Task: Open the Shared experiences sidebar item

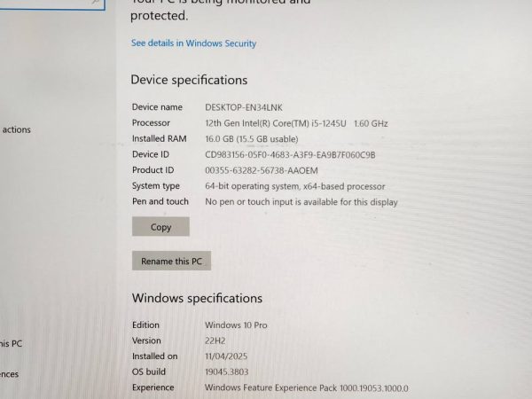Action: pos(9,374)
